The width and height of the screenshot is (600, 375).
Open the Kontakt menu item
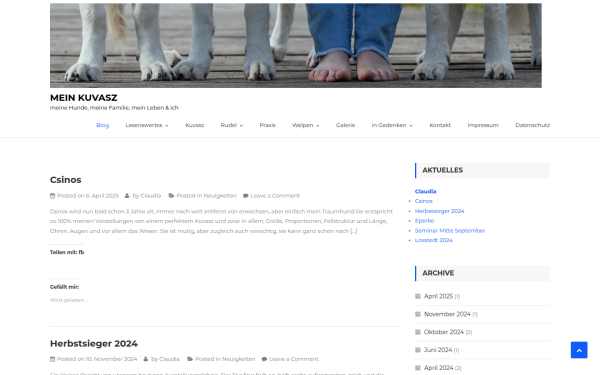click(440, 125)
